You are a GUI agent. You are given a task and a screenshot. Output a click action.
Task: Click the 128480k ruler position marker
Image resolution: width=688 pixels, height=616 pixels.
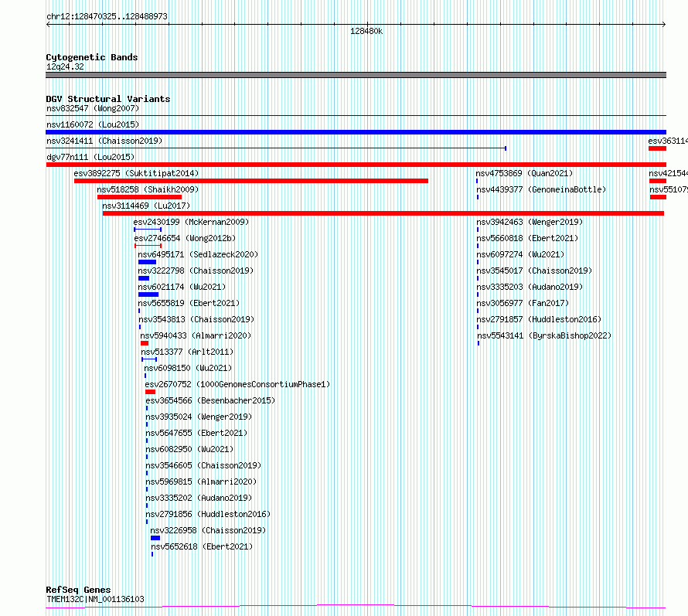pos(366,31)
